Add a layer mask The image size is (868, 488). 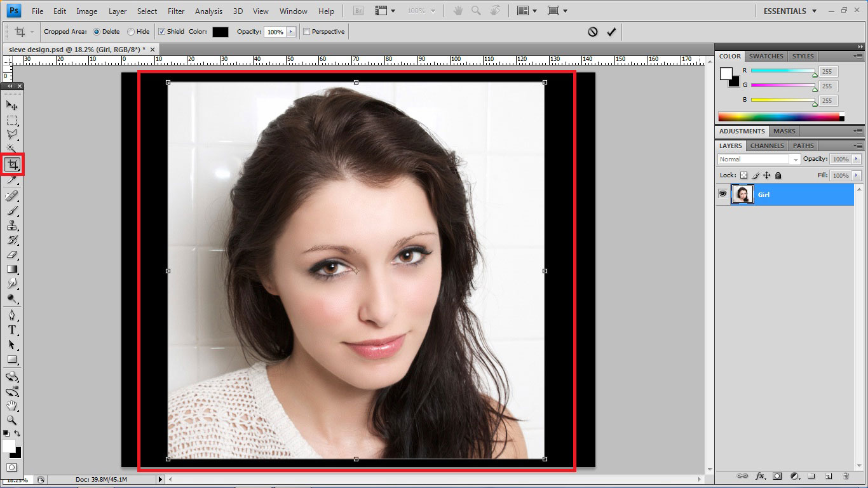pyautogui.click(x=777, y=476)
